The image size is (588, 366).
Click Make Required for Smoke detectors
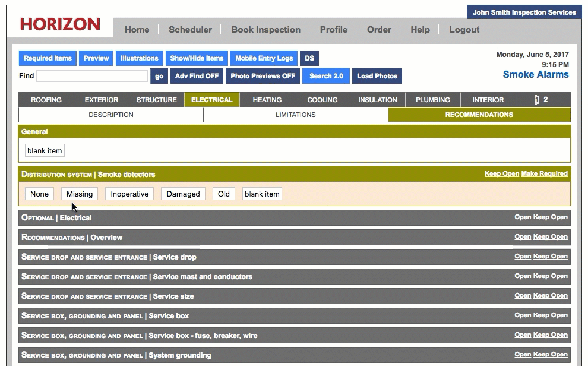[544, 174]
